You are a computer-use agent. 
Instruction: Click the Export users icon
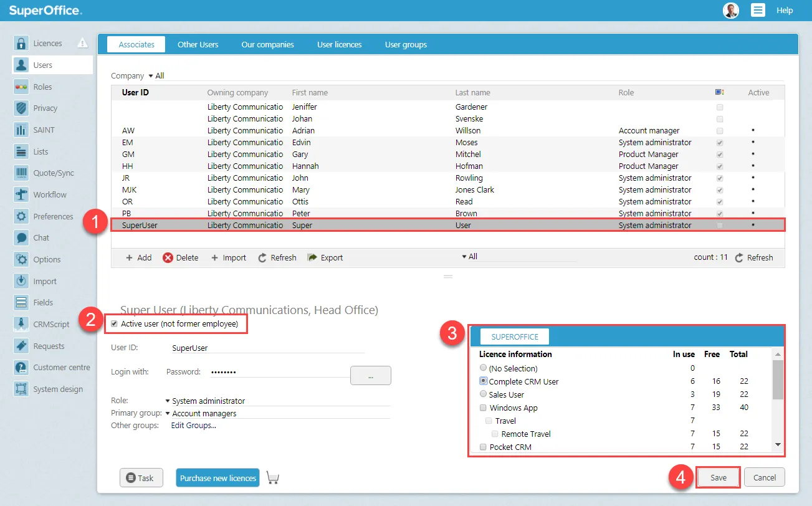[x=313, y=258]
